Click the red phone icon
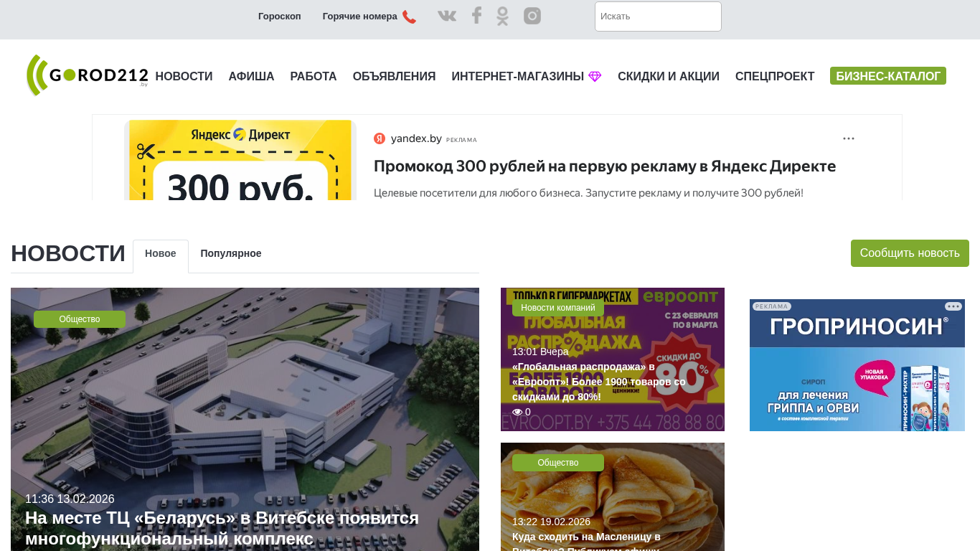Image resolution: width=980 pixels, height=551 pixels. click(x=409, y=17)
